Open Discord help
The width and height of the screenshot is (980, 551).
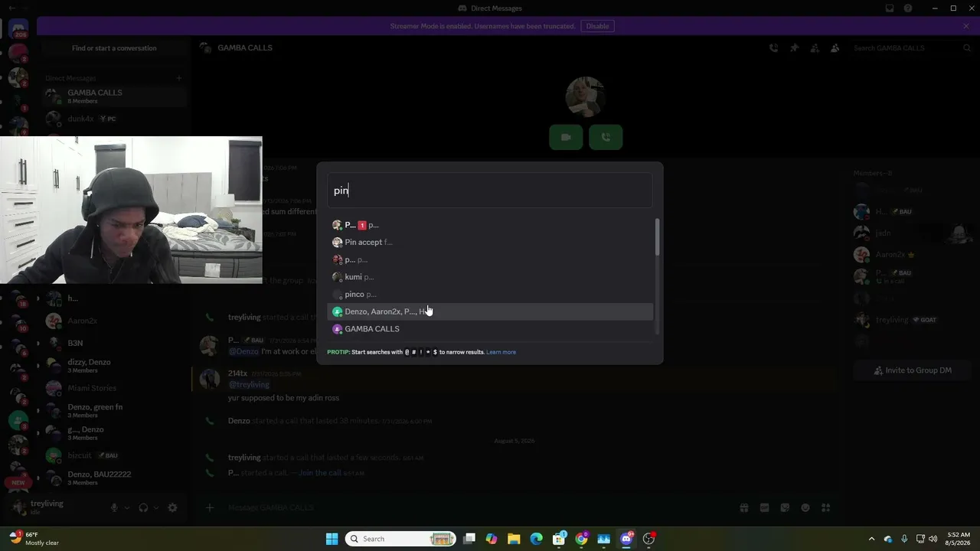pos(908,8)
